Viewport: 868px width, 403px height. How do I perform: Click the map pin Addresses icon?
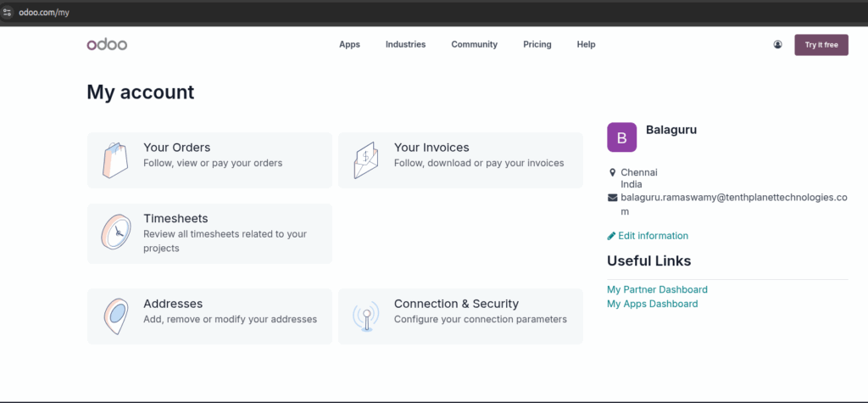pyautogui.click(x=115, y=316)
